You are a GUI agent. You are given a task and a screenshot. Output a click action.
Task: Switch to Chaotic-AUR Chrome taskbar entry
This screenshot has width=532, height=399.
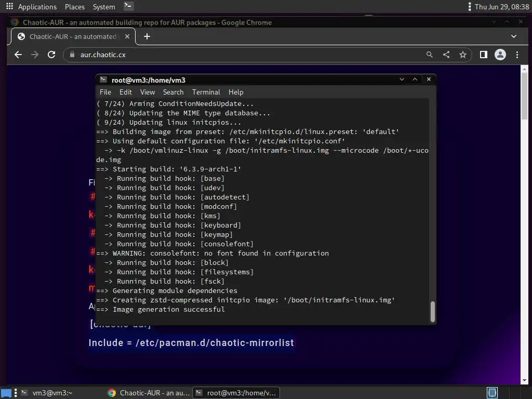point(149,393)
